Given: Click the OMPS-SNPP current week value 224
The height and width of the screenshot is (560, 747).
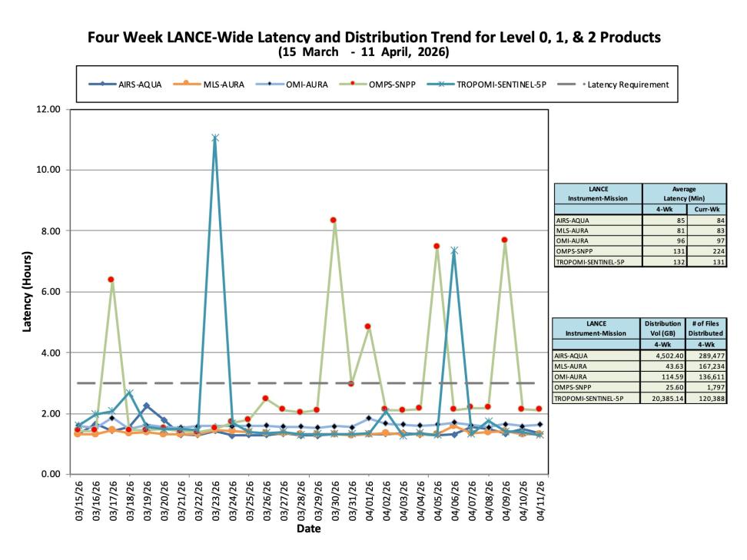Looking at the screenshot, I should tap(718, 251).
